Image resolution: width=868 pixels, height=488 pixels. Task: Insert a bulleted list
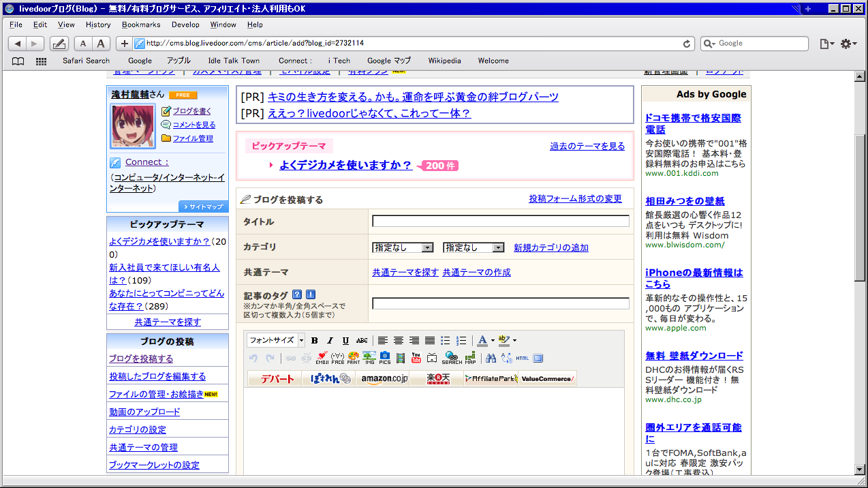tap(446, 340)
